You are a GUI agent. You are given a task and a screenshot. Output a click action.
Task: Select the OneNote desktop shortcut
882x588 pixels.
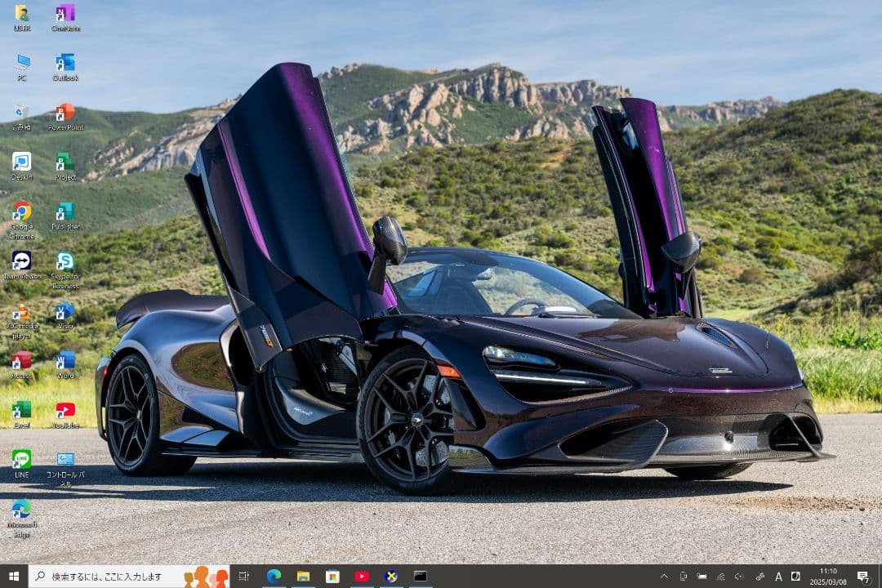pos(65,14)
